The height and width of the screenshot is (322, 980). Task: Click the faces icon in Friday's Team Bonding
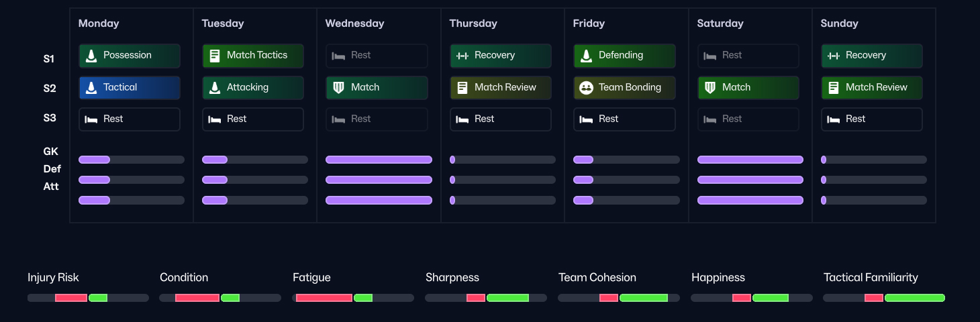pyautogui.click(x=586, y=88)
